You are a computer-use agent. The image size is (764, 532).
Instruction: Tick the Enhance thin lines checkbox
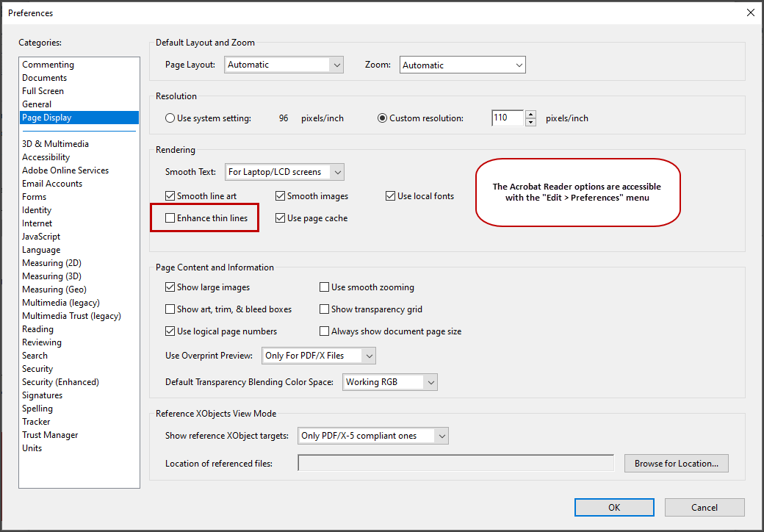coord(170,218)
